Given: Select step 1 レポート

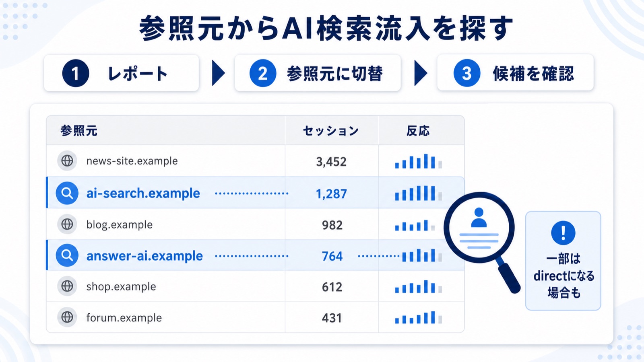Looking at the screenshot, I should point(122,73).
